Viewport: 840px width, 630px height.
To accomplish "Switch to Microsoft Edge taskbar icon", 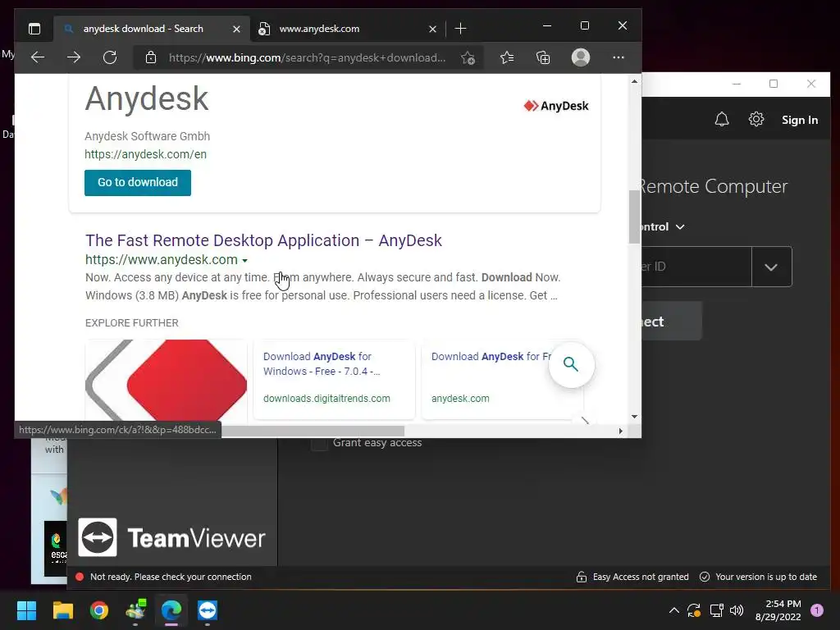I will pos(171,610).
